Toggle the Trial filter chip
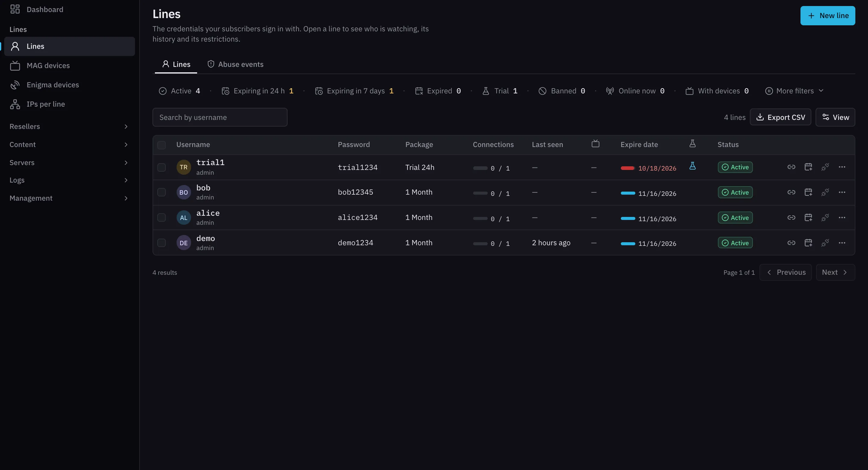The height and width of the screenshot is (470, 868). tap(500, 91)
